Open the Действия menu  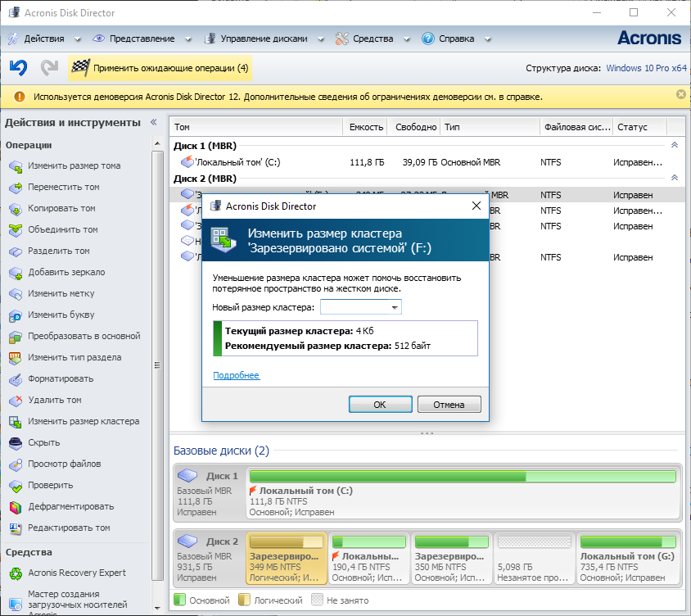[x=44, y=38]
